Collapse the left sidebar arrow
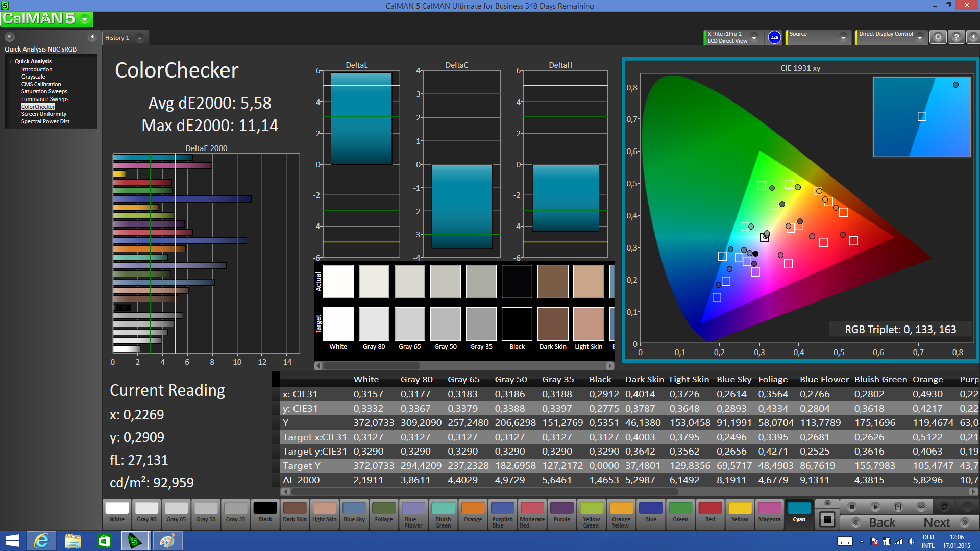This screenshot has height=551, width=980. coord(92,37)
